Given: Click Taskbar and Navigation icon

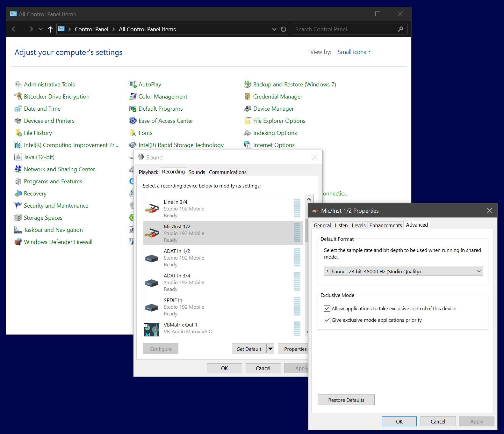Looking at the screenshot, I should tap(18, 230).
